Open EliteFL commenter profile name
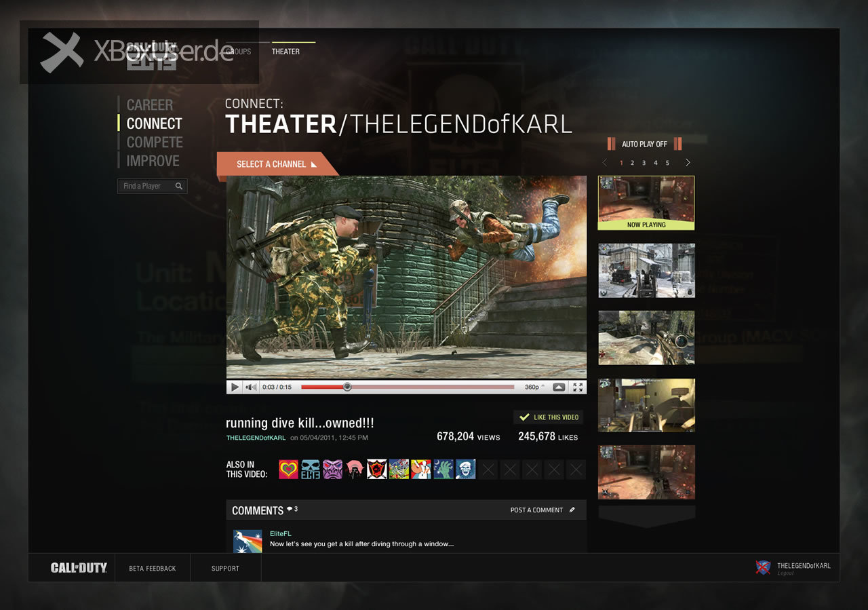The width and height of the screenshot is (868, 610). [280, 534]
